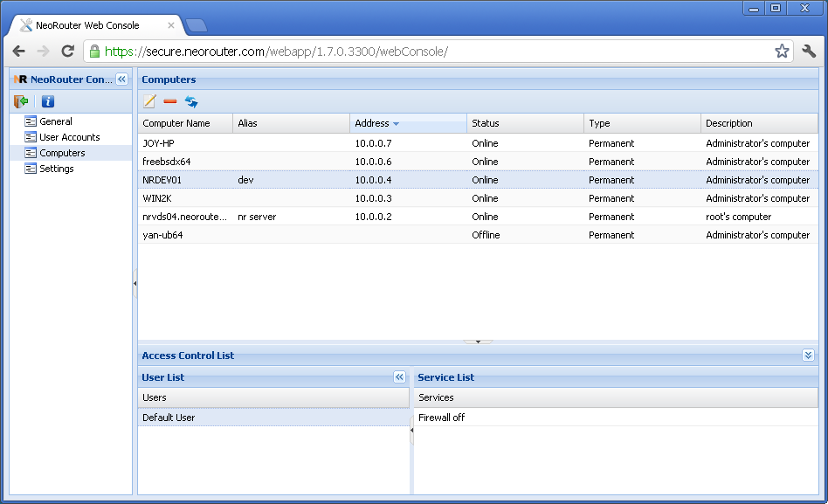Image resolution: width=828 pixels, height=504 pixels.
Task: Bookmark page with the star icon
Action: tap(782, 52)
